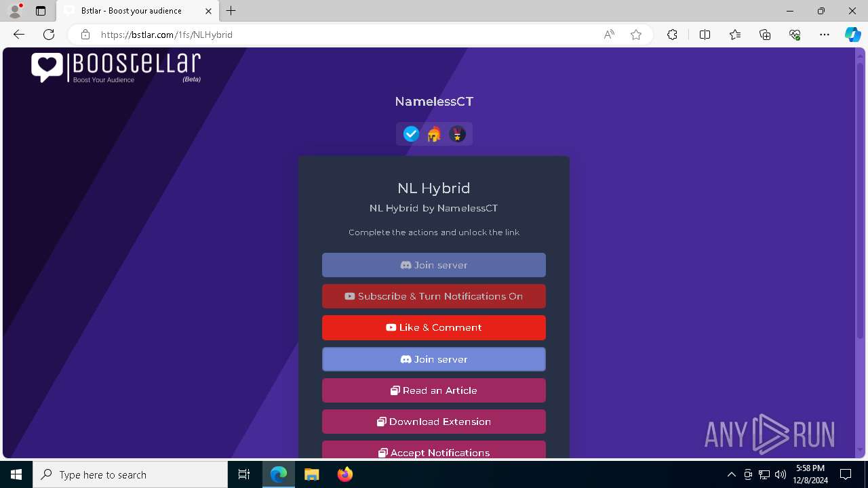Open the Windows Start menu
Image resolution: width=868 pixels, height=488 pixels.
(x=16, y=474)
